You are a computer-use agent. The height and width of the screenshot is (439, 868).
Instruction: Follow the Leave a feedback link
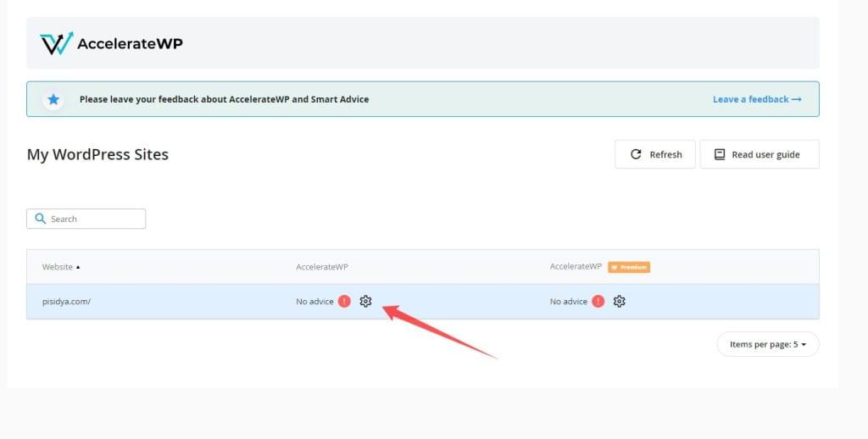[757, 99]
